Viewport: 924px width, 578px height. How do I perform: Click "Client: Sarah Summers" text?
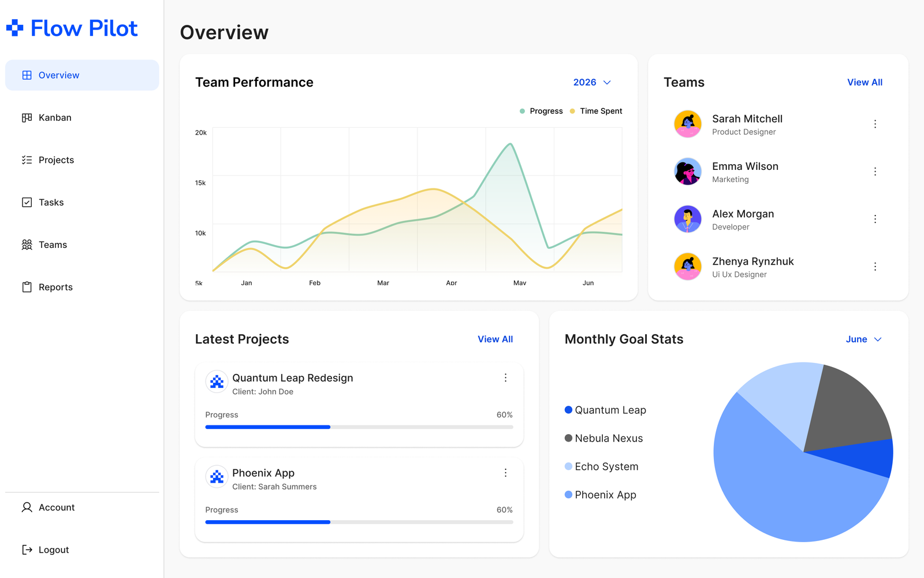(274, 487)
